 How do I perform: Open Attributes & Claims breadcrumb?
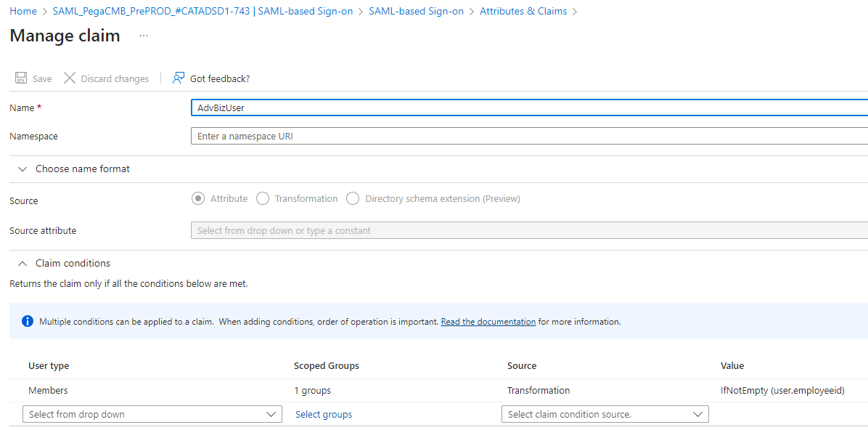click(x=523, y=12)
